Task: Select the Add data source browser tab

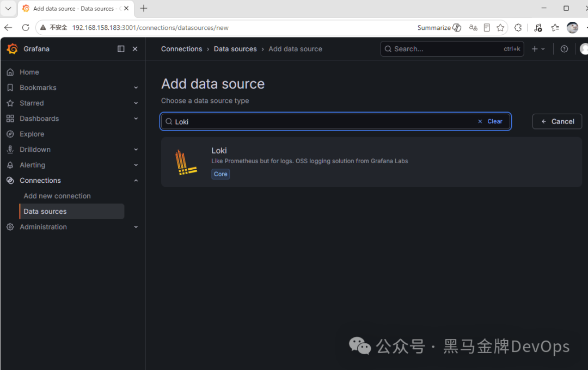Action: [75, 9]
